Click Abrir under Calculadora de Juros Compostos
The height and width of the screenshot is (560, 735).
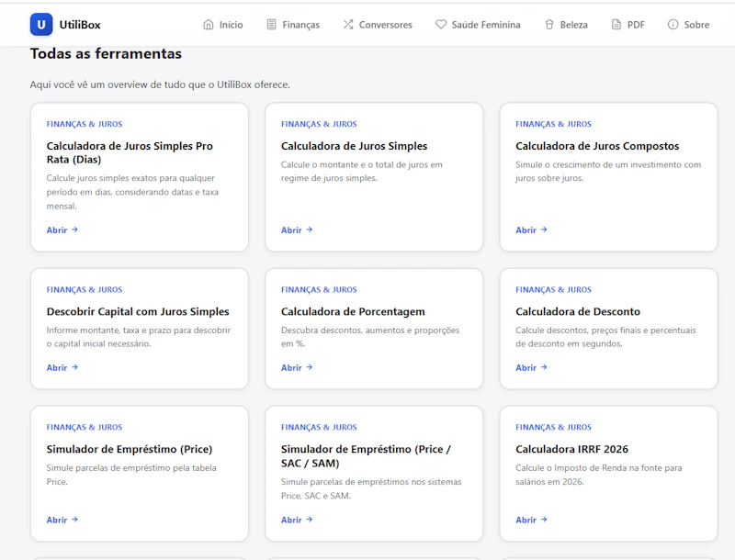pos(531,230)
